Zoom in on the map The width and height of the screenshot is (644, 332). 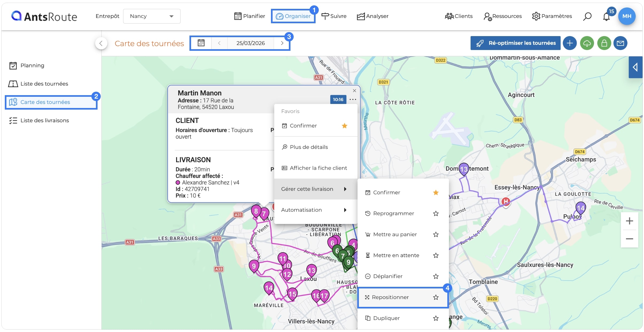click(629, 221)
